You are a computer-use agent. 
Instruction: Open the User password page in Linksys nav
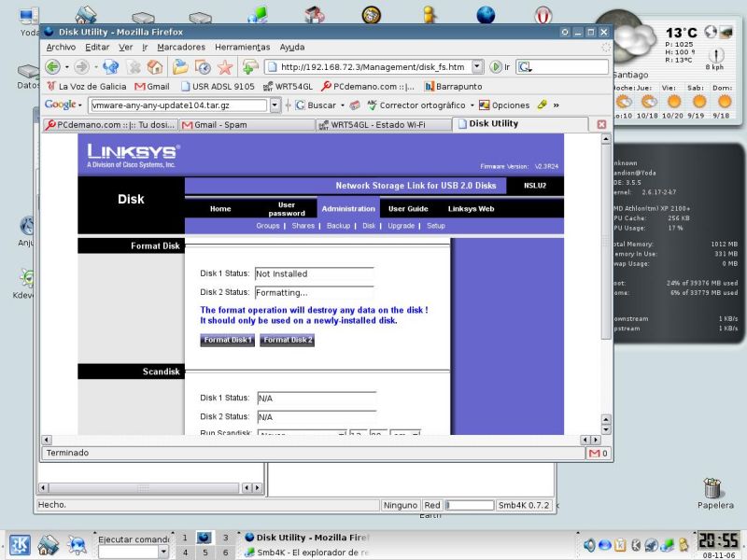pyautogui.click(x=287, y=208)
